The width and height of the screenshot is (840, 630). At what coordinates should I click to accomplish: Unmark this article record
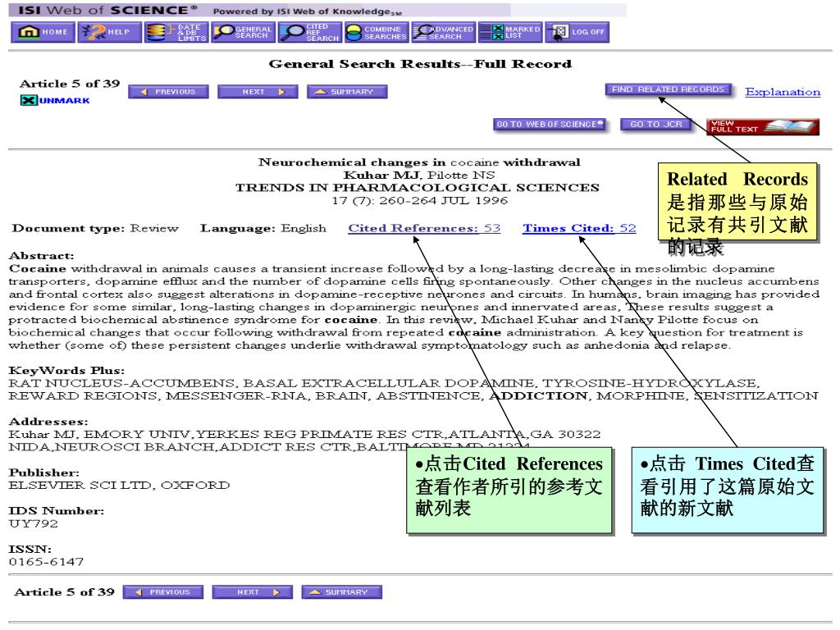pos(55,100)
